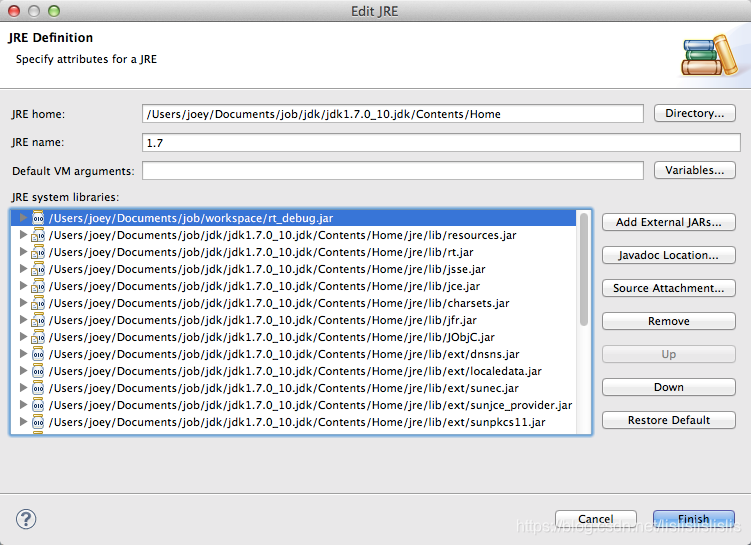Click the Default VM arguments field
Viewport: 751px width, 545px height.
coord(393,171)
